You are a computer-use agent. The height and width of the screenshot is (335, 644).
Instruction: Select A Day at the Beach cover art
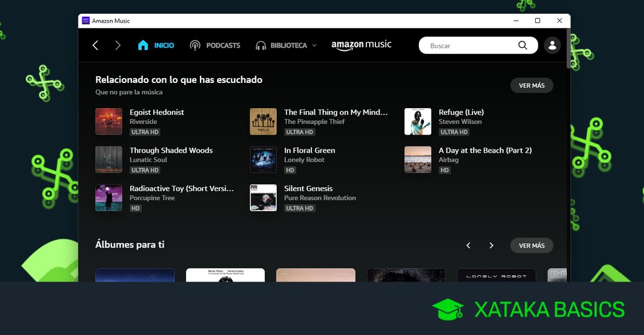(x=418, y=160)
